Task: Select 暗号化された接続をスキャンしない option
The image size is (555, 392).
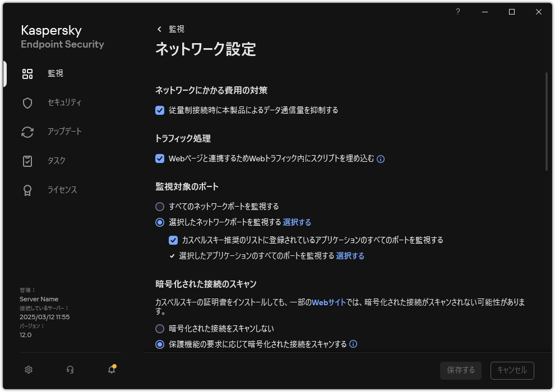Action: 160,329
